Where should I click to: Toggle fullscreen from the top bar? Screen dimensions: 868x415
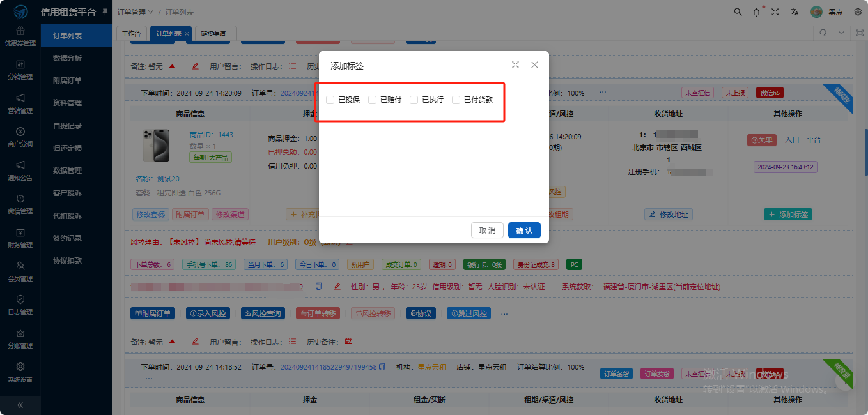(775, 12)
